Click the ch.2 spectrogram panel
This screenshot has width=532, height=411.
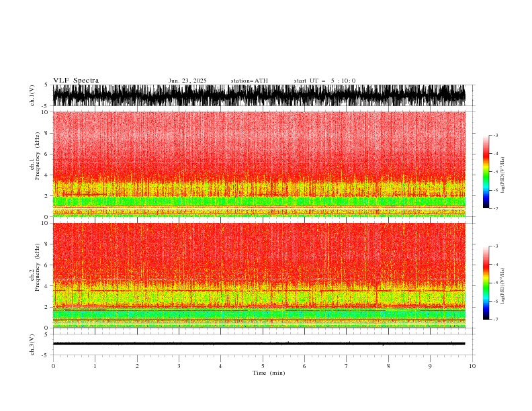259,275
